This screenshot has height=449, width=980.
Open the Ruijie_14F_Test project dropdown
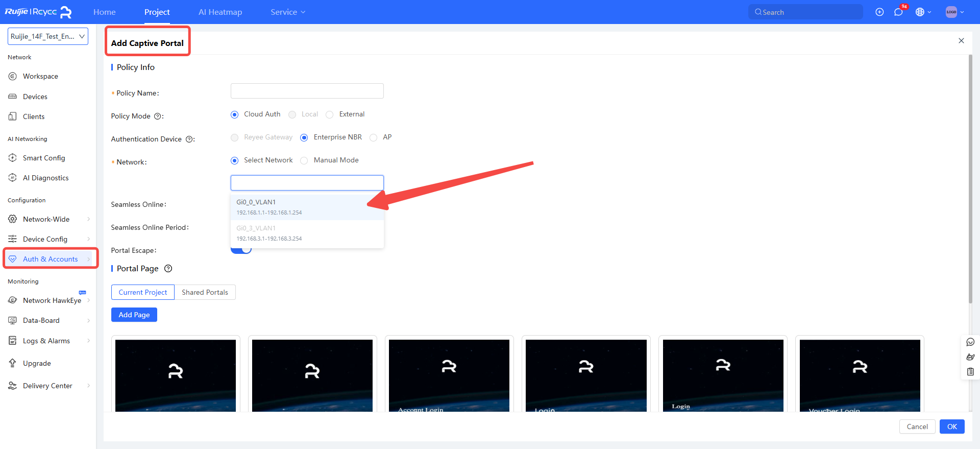[x=48, y=36]
